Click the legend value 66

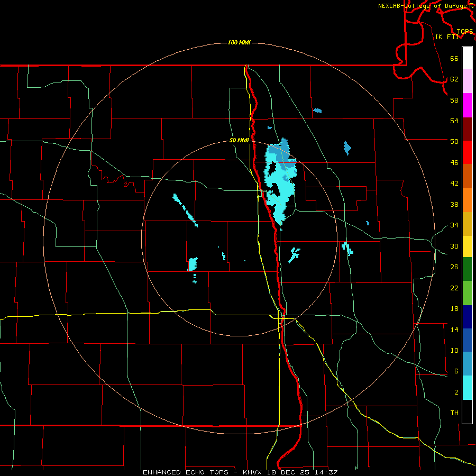(x=454, y=58)
